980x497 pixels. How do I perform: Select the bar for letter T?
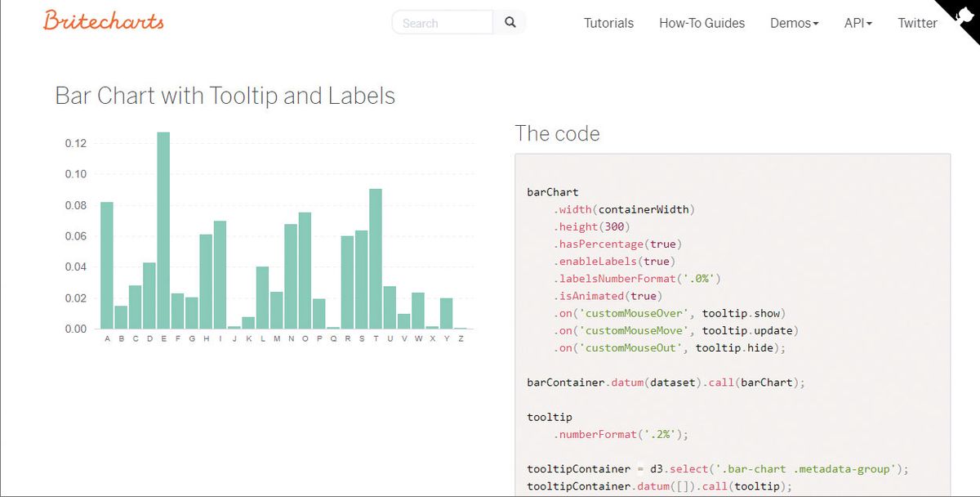[376, 259]
